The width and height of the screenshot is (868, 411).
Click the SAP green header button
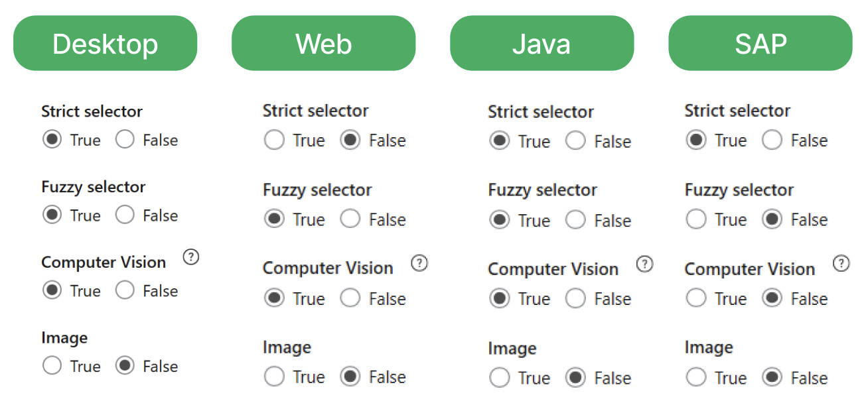click(x=760, y=44)
